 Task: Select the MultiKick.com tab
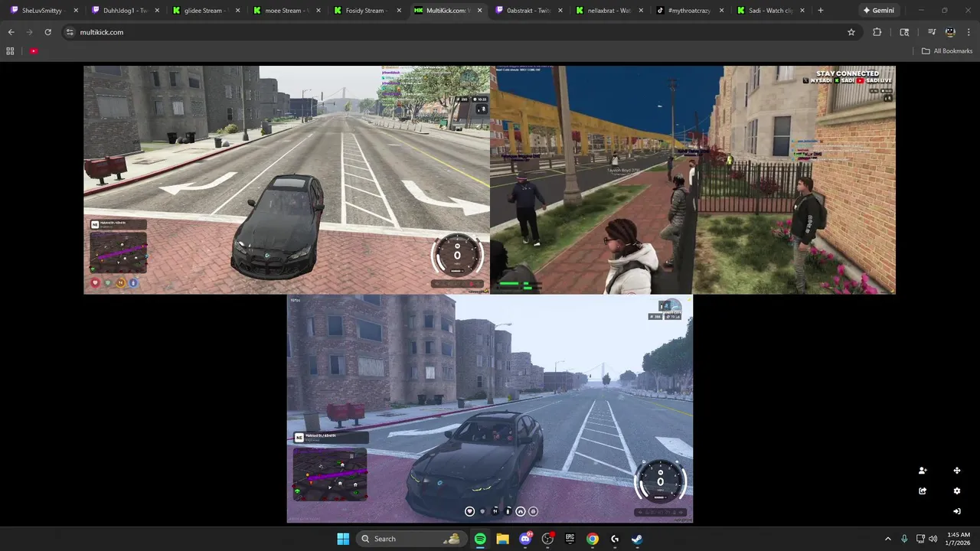[449, 11]
